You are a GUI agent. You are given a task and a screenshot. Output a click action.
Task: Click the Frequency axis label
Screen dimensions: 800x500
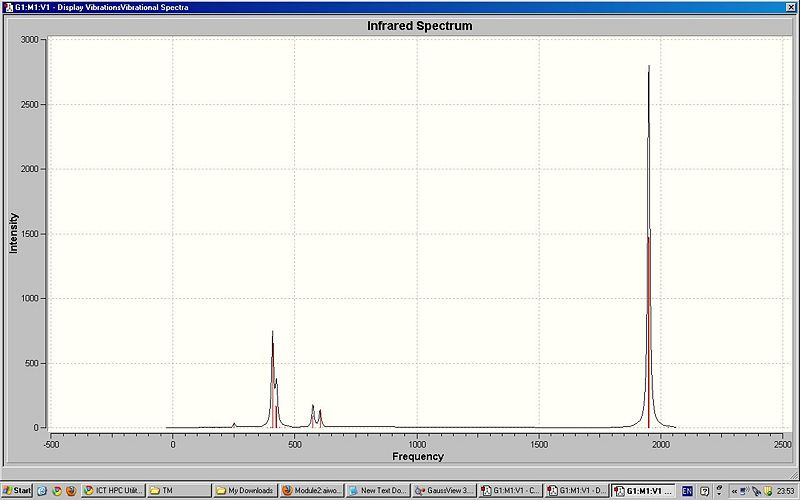tap(417, 457)
